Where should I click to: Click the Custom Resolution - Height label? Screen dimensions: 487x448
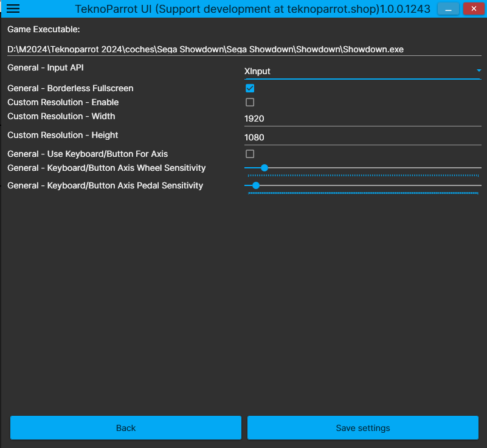click(x=63, y=135)
